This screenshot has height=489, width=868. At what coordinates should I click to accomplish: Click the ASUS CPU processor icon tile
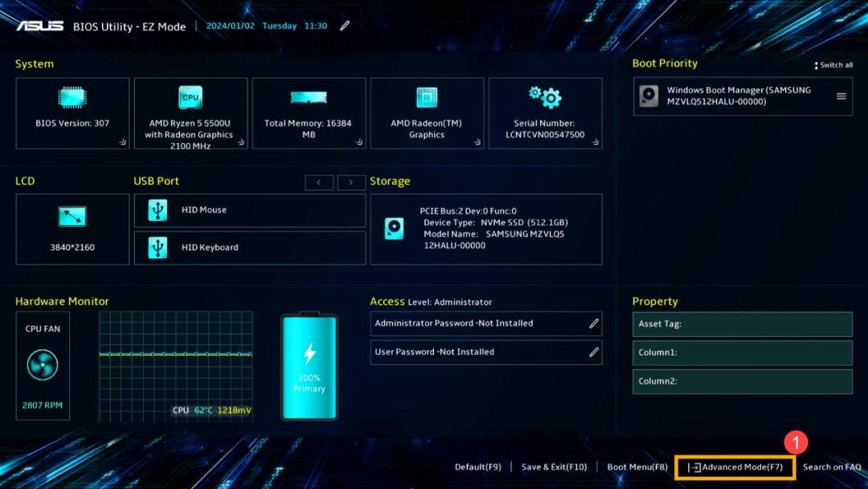[x=190, y=97]
